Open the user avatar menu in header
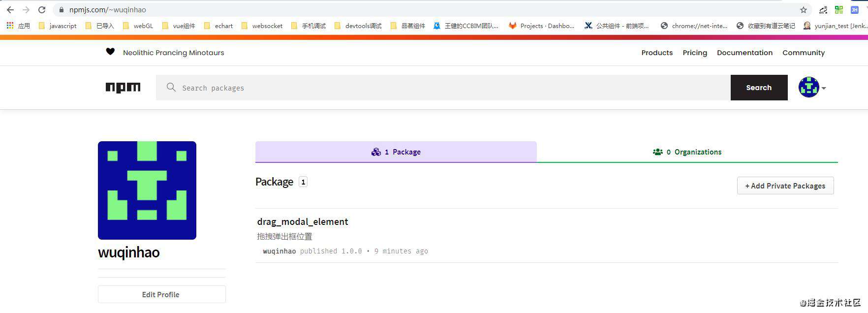 point(808,87)
